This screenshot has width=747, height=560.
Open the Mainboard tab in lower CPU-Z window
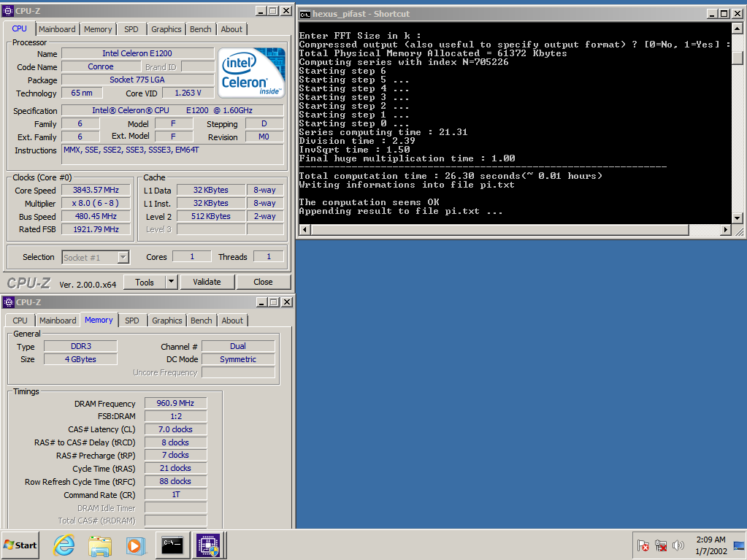pos(58,321)
